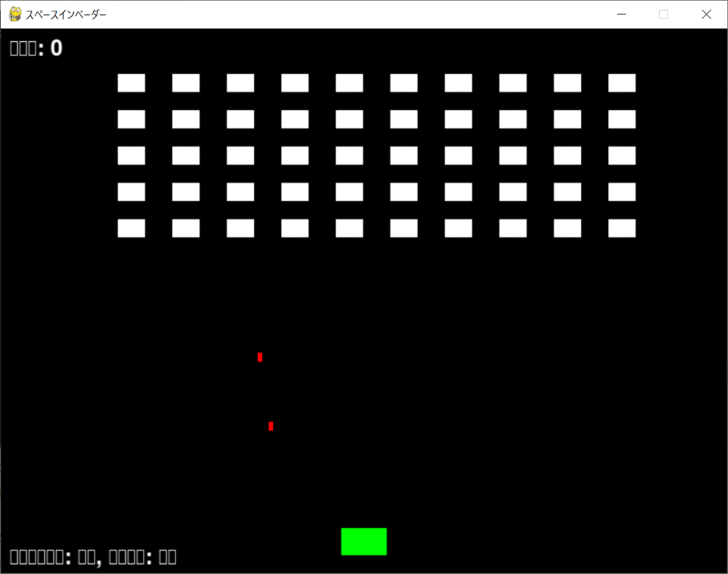728x574 pixels.
Task: Click the greyed-out maximize button
Action: coord(663,14)
